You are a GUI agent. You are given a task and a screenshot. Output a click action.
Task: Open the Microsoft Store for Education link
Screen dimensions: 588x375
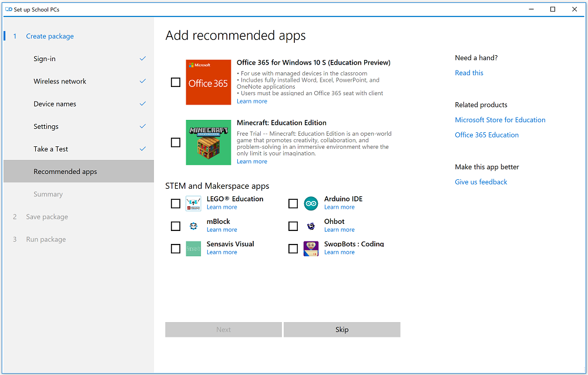pos(500,120)
